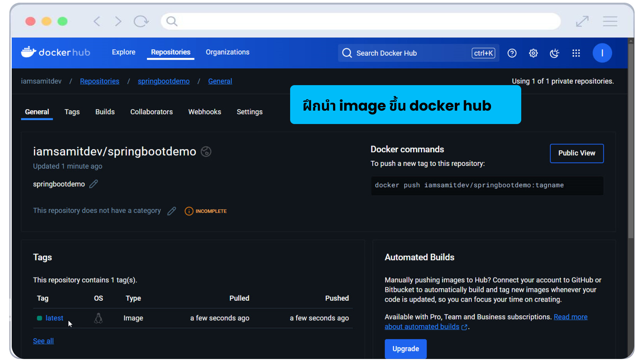
Task: Open the apps grid icon
Action: click(x=576, y=53)
